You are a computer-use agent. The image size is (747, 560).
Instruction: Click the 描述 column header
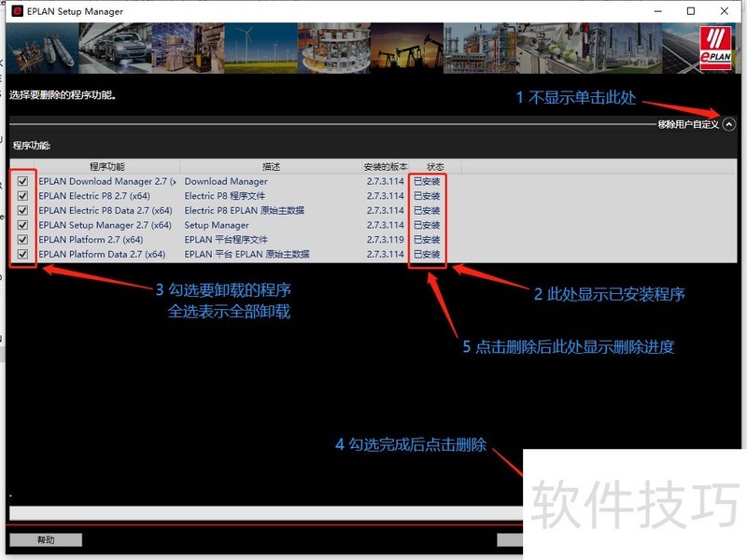271,167
